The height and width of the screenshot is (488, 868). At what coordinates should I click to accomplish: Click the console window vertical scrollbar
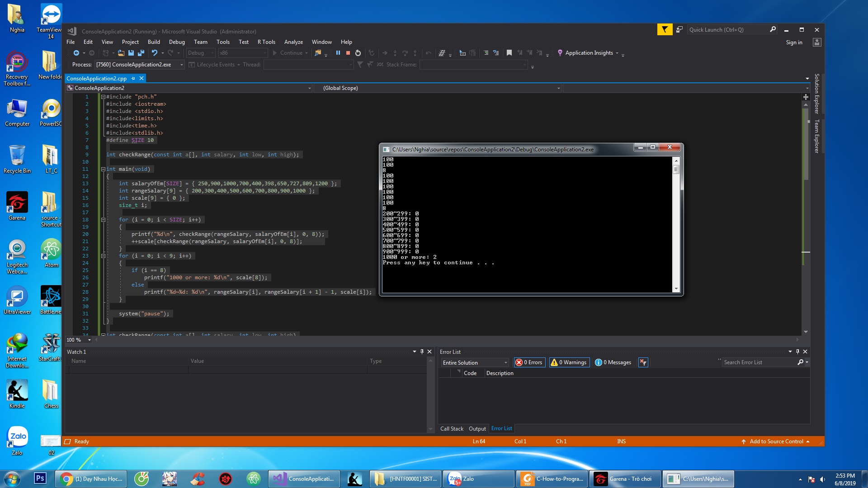tap(676, 226)
